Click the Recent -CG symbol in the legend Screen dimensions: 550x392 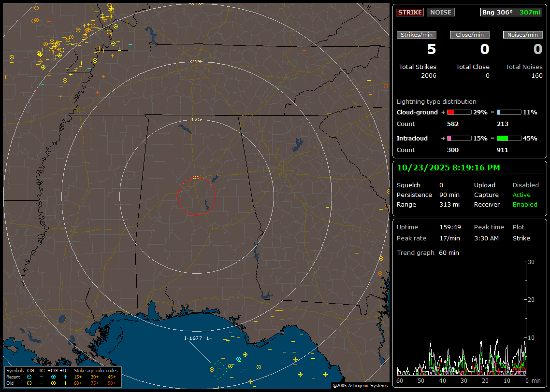[29, 377]
